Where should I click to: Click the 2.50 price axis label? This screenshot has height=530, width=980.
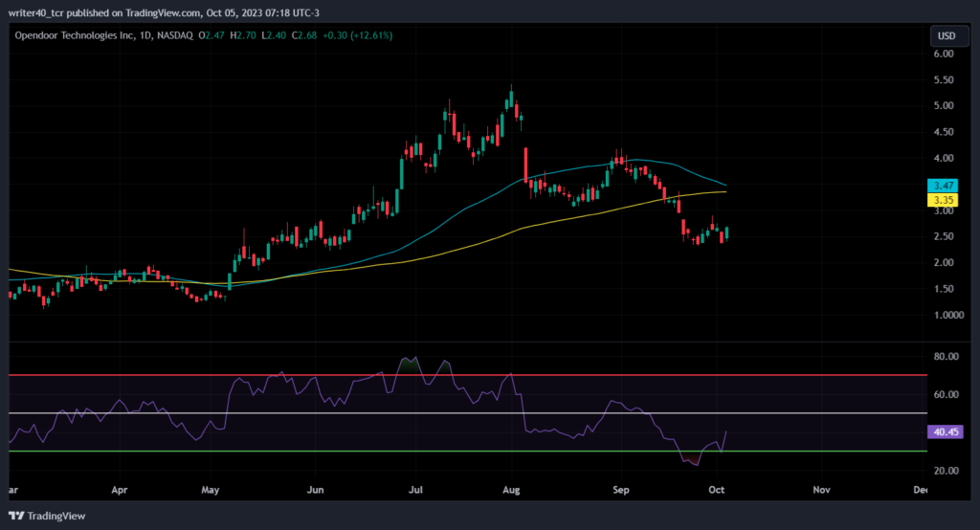944,236
